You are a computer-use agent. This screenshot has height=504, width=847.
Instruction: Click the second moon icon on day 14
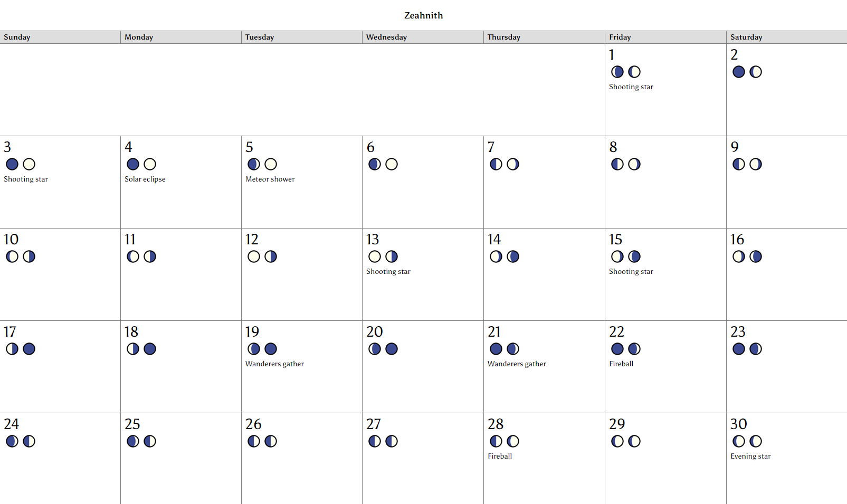pos(513,256)
